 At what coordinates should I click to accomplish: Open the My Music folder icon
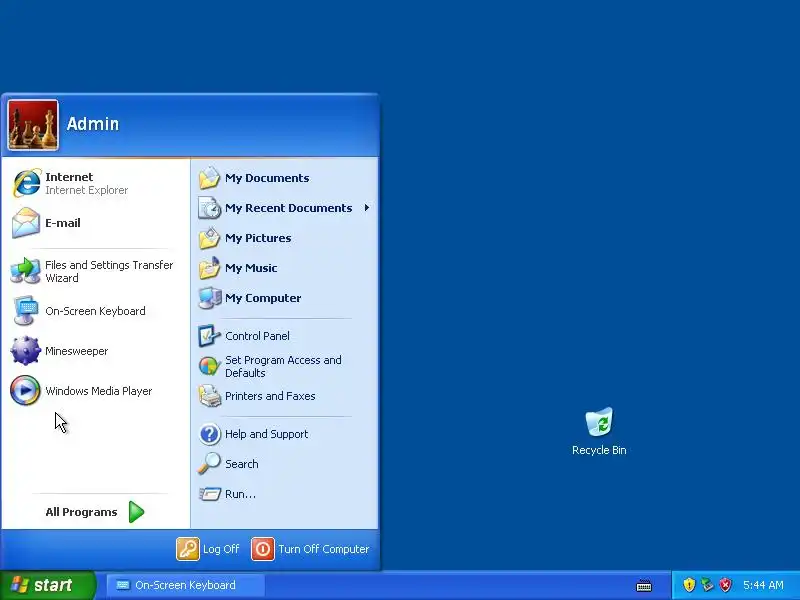tap(209, 268)
